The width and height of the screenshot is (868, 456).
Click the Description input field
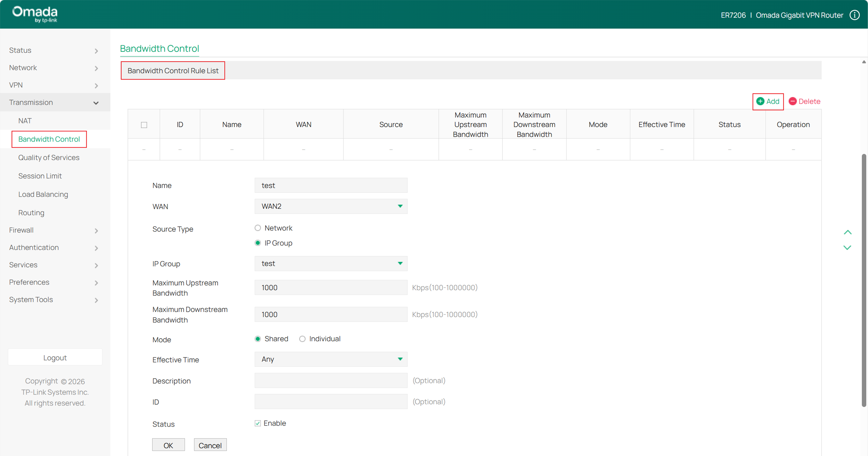click(x=331, y=380)
